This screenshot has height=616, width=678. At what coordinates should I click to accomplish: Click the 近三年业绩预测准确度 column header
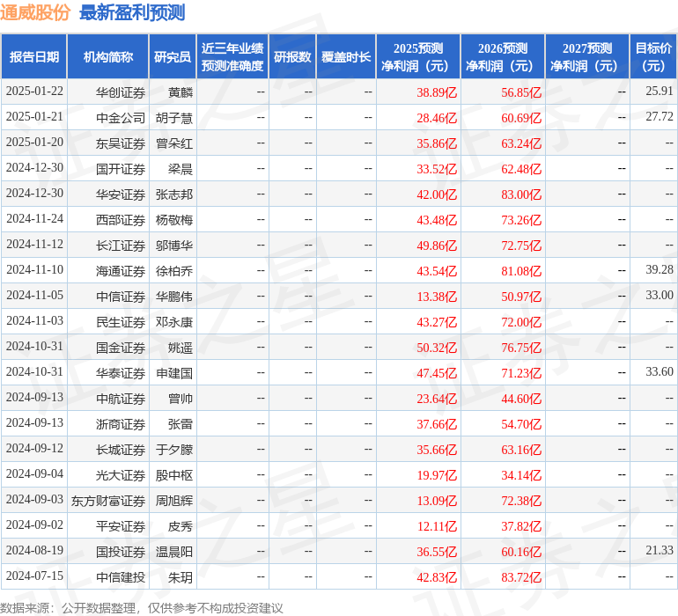(x=232, y=56)
